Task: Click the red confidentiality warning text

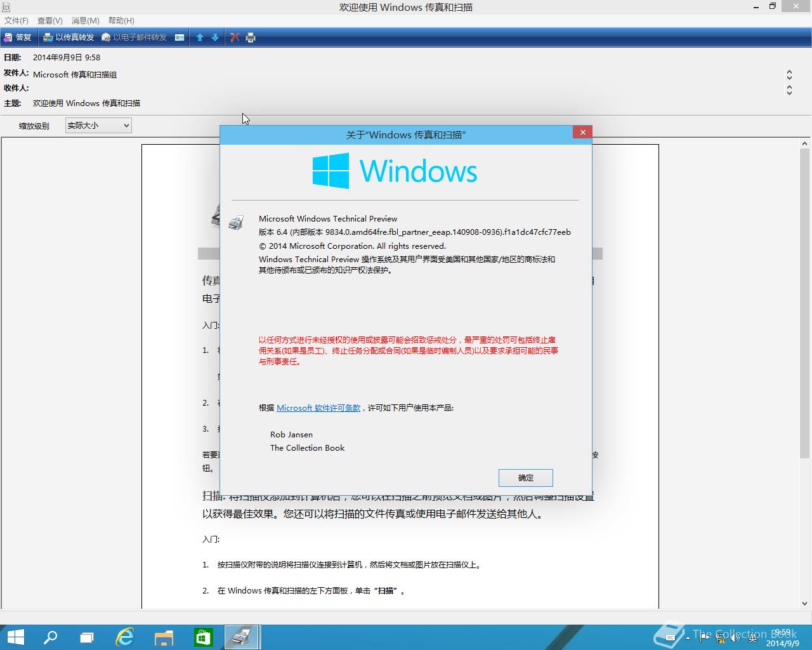Action: [x=409, y=350]
